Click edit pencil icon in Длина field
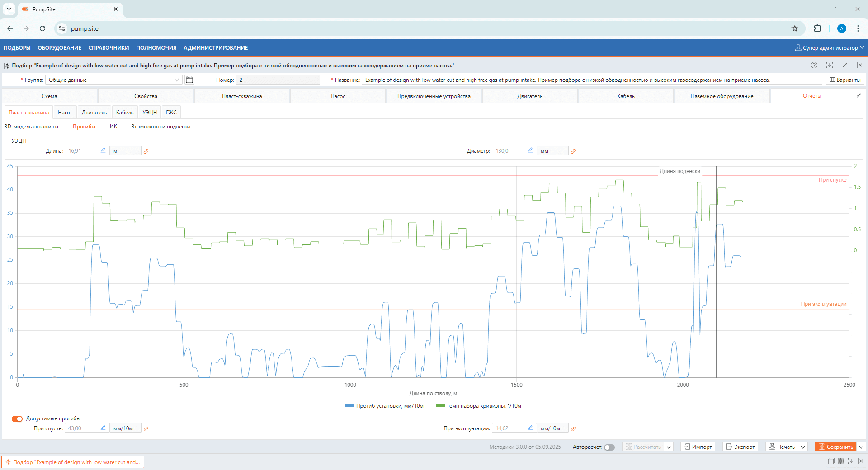This screenshot has height=470, width=868. [x=103, y=150]
